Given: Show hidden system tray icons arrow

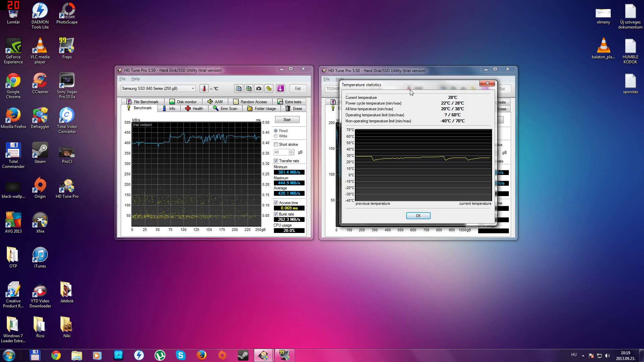Looking at the screenshot, I should (x=583, y=356).
